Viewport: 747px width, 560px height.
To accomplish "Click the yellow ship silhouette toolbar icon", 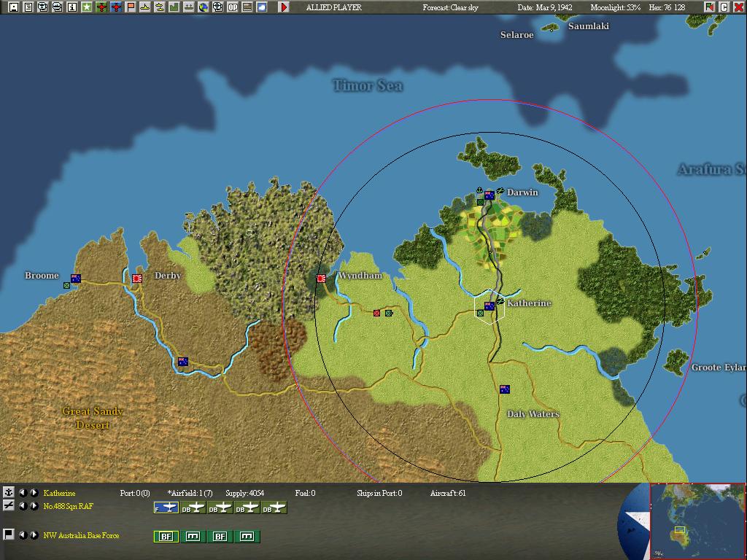I will [x=145, y=7].
